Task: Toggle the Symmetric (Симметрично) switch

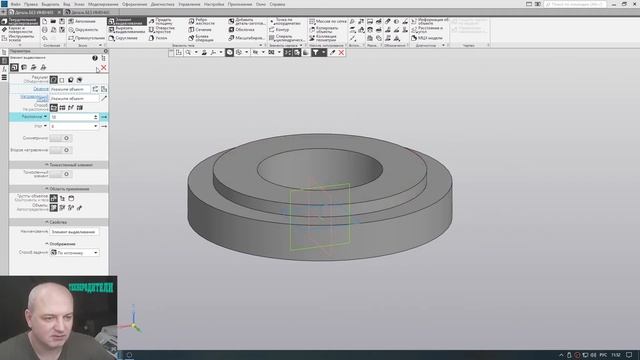Action: (x=61, y=138)
